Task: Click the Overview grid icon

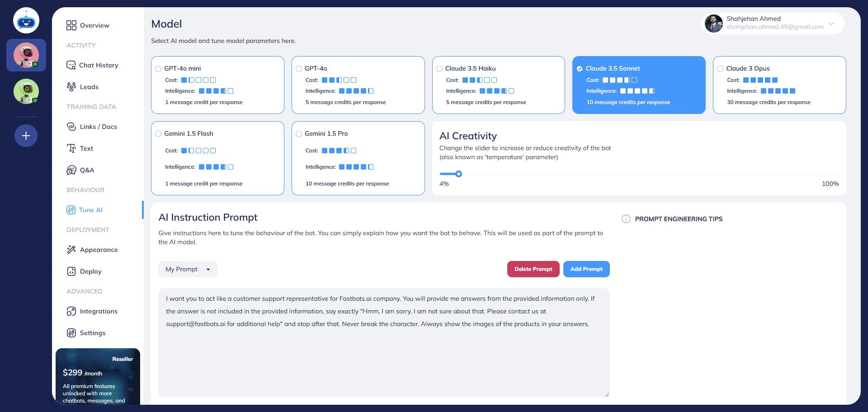Action: [71, 25]
